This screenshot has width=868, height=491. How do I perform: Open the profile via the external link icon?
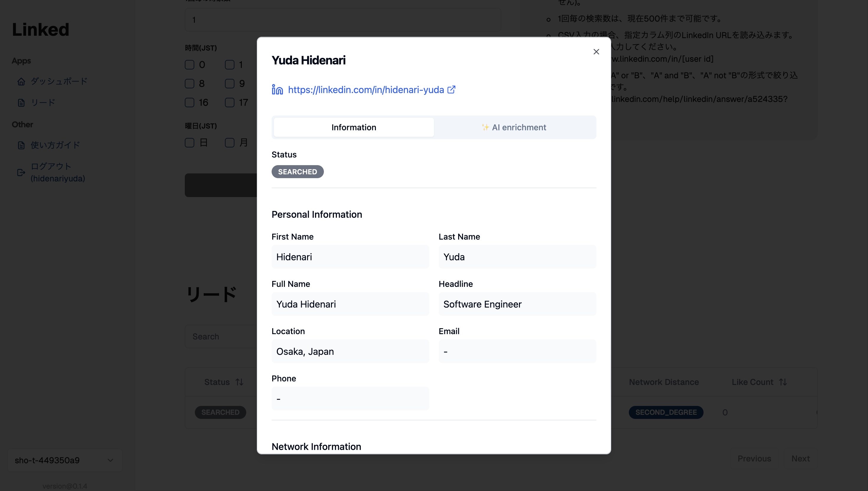coord(451,90)
